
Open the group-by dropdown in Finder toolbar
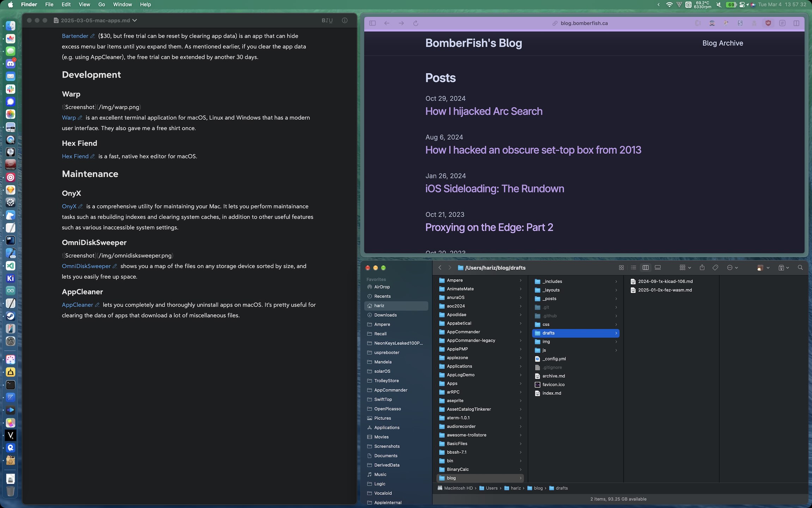pos(685,268)
